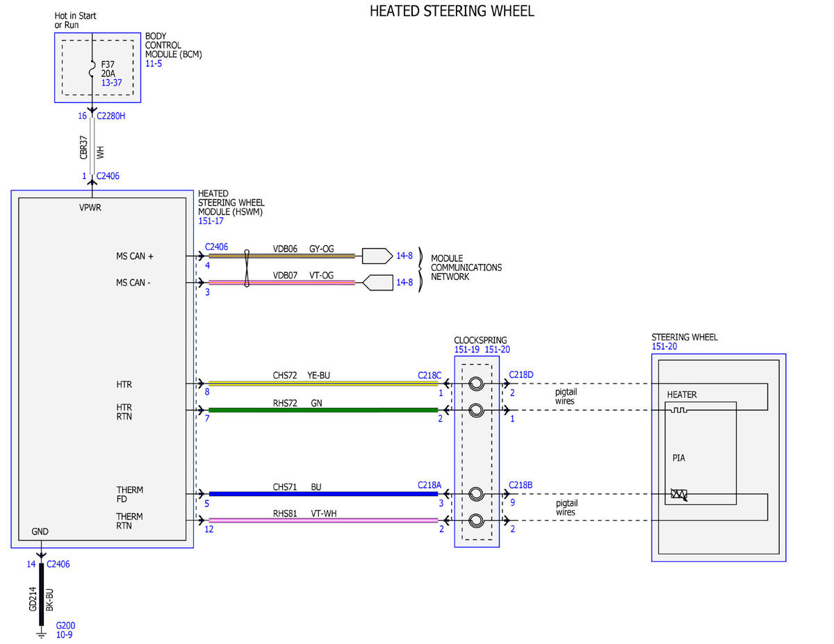Click the MS CAN - off-page arrow connector

click(377, 282)
